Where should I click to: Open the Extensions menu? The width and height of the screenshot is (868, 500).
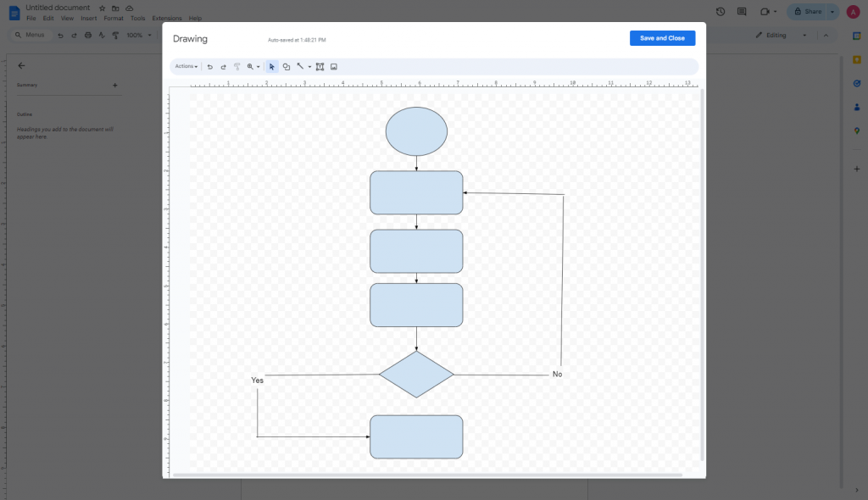click(x=167, y=19)
